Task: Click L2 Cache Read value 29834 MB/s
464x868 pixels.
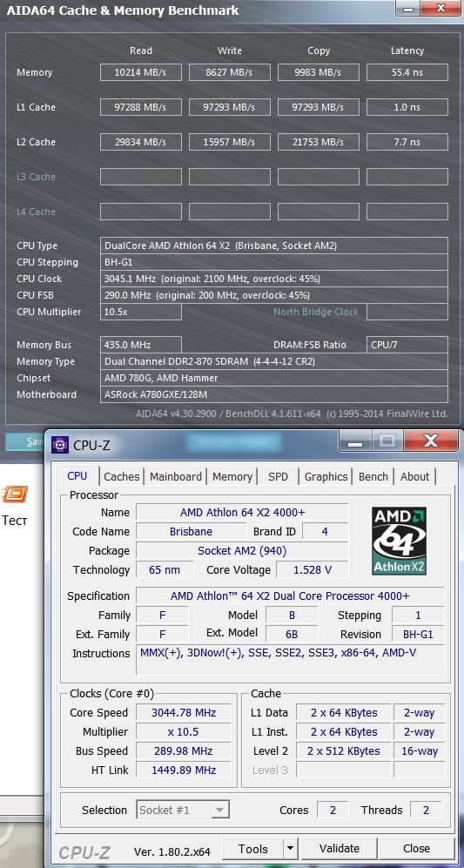Action: pos(141,142)
